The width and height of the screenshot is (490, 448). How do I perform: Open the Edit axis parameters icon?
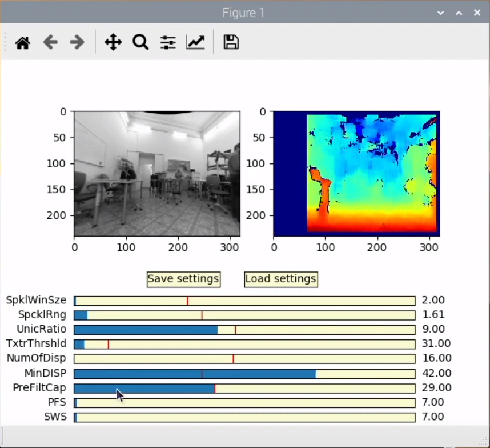[x=195, y=42]
